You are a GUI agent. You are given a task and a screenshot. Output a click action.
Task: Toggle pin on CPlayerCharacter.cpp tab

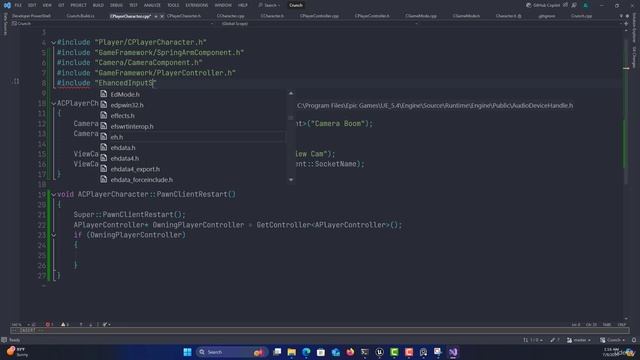[x=156, y=16]
